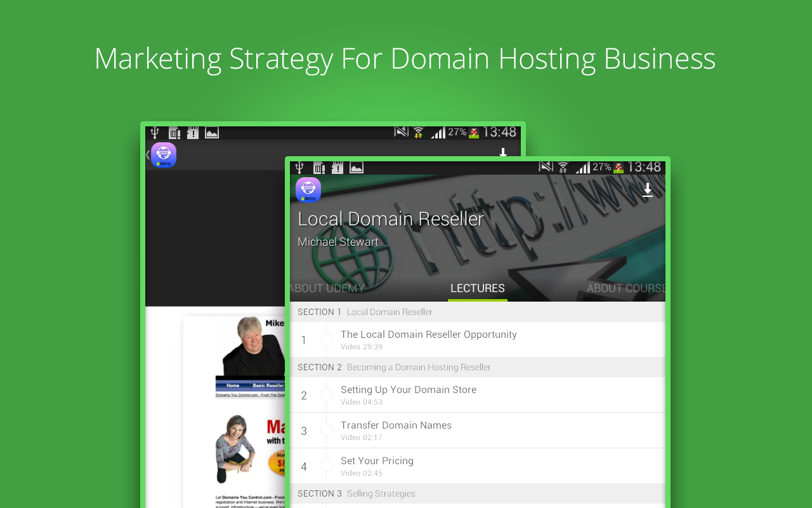This screenshot has width=812, height=508.
Task: Tap the Home link in back screen web page
Action: tap(233, 385)
